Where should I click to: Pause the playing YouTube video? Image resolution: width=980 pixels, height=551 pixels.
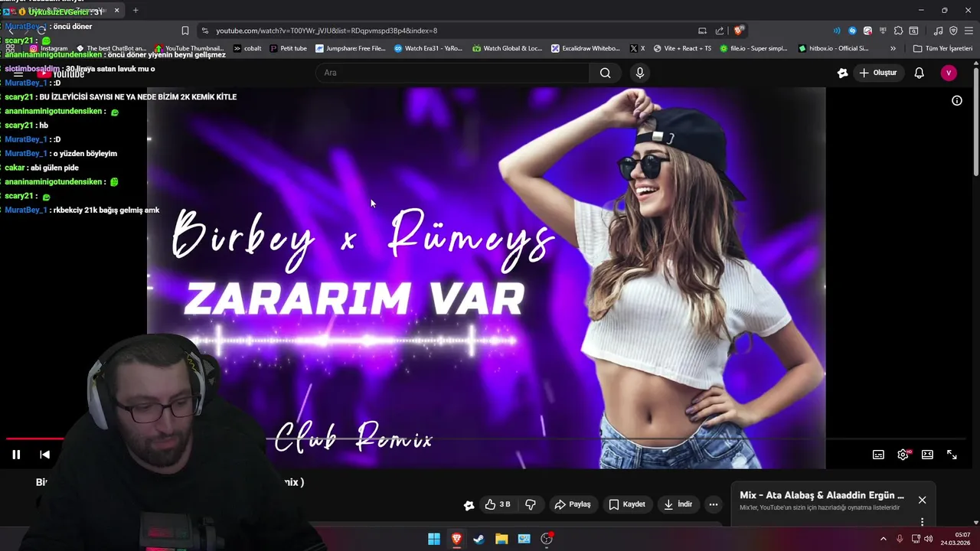coord(16,455)
